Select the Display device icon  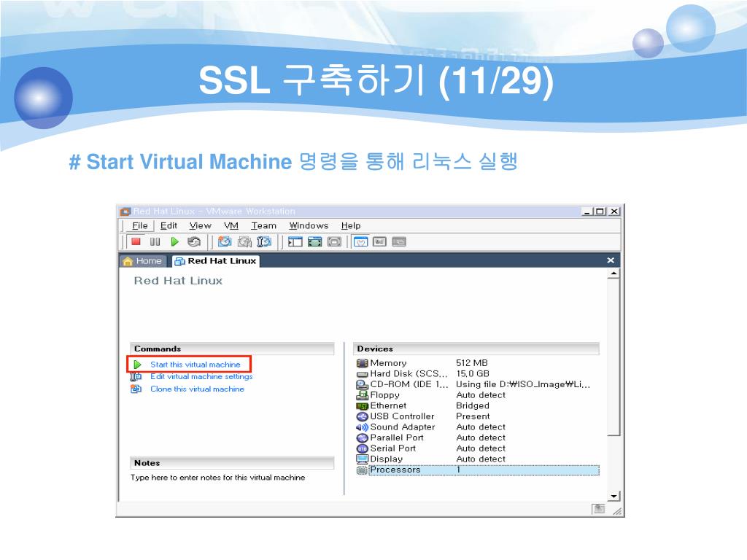coord(362,459)
